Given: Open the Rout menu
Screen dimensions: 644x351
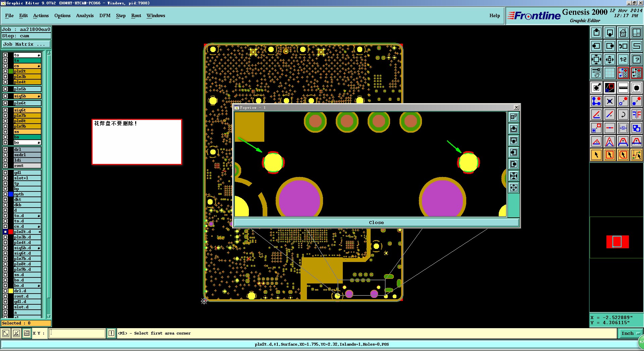Looking at the screenshot, I should (x=136, y=15).
